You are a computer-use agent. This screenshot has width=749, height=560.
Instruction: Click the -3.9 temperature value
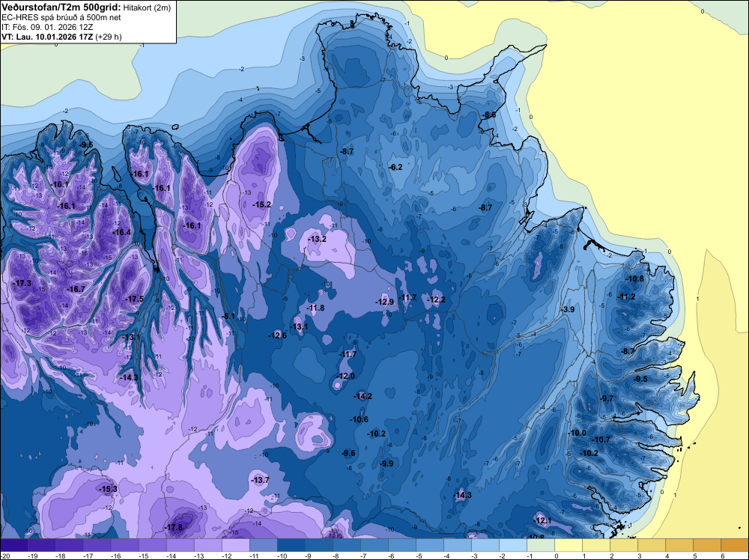click(x=568, y=309)
